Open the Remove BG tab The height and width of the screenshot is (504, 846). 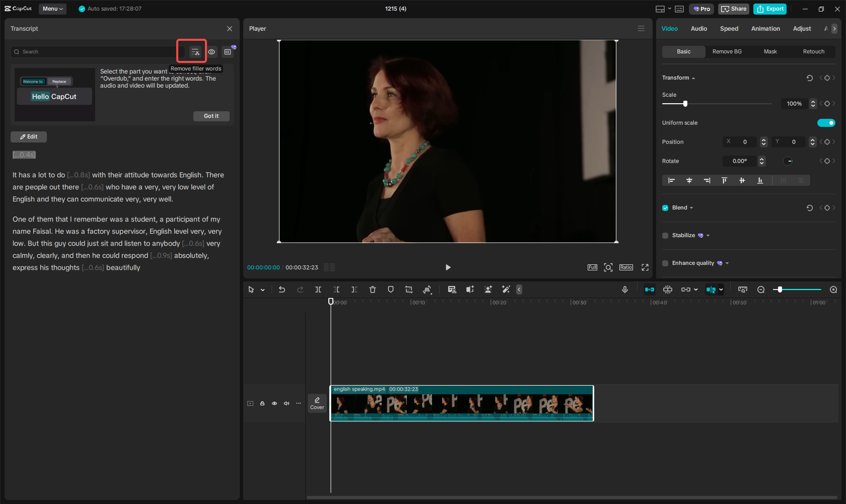click(x=727, y=52)
